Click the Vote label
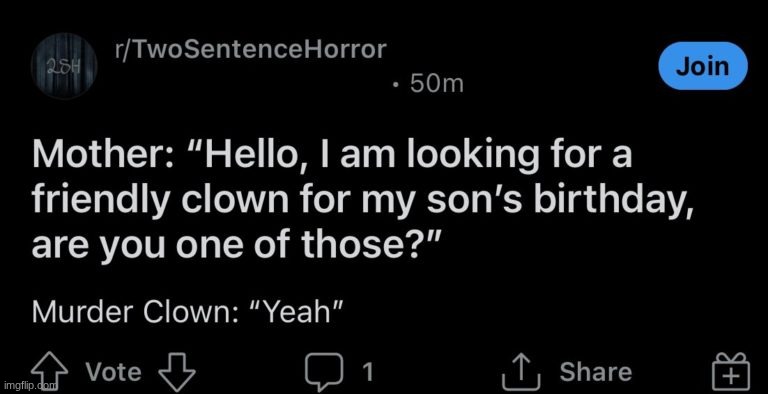Image resolution: width=768 pixels, height=394 pixels. [x=114, y=372]
